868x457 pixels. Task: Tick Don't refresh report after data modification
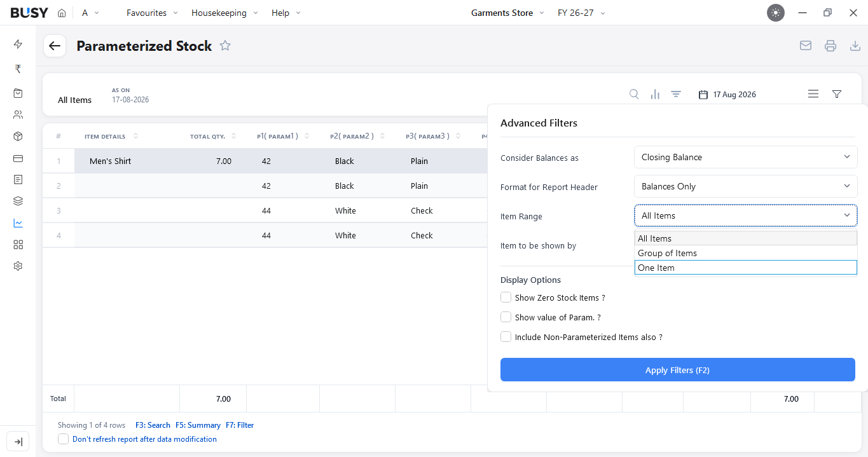pyautogui.click(x=63, y=439)
